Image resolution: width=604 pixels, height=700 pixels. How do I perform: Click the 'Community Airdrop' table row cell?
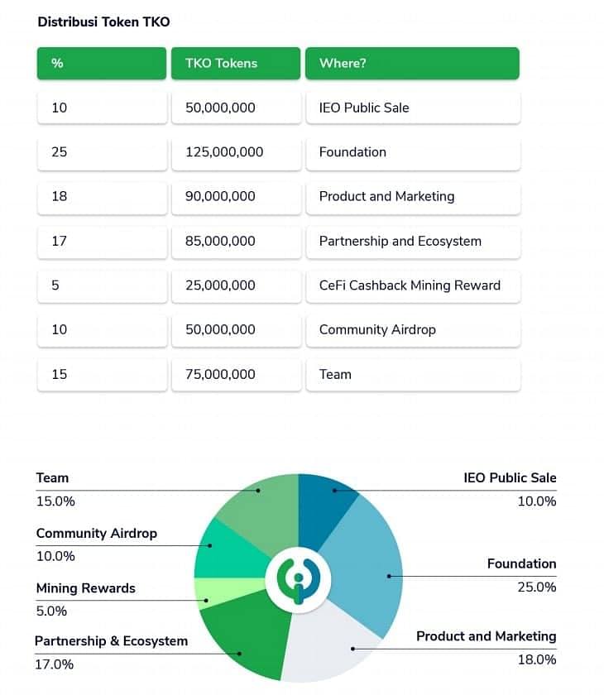[x=412, y=330]
